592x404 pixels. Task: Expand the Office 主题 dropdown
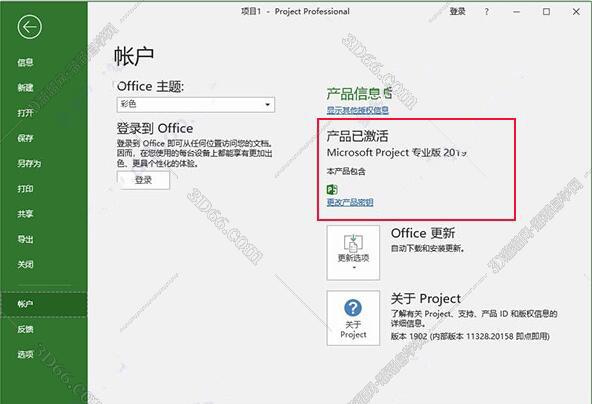(196, 104)
